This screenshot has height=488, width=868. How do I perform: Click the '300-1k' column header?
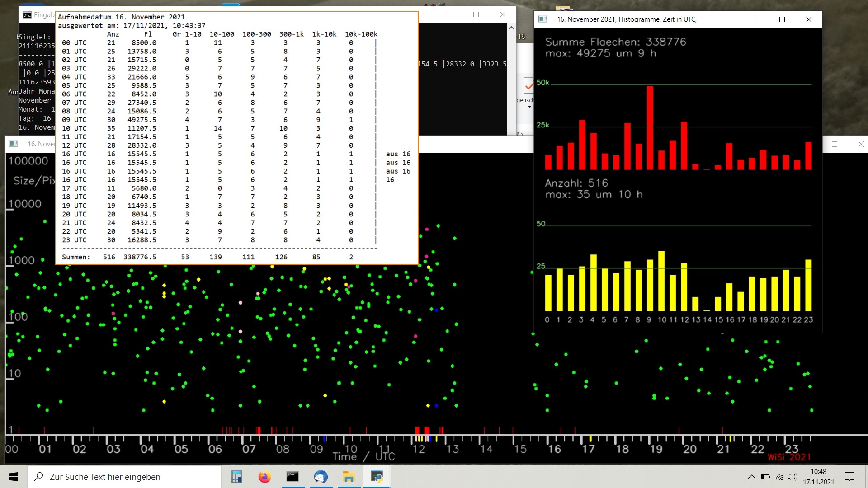click(x=292, y=34)
